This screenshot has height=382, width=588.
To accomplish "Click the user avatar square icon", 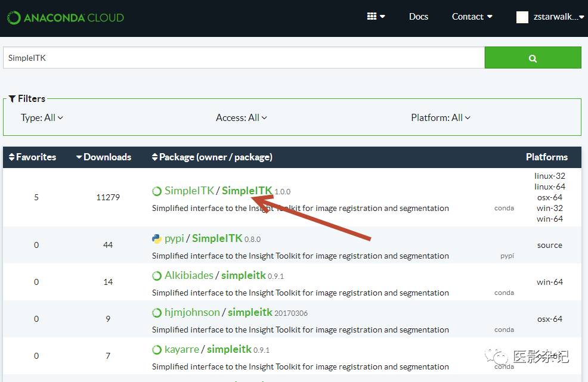I will tap(522, 17).
